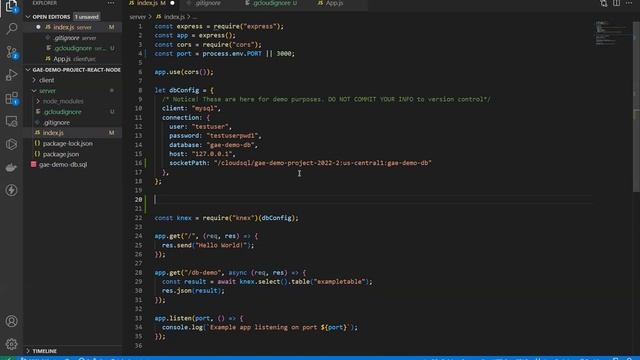The image size is (640, 360).
Task: Open the Accounts menu
Action: click(x=11, y=321)
